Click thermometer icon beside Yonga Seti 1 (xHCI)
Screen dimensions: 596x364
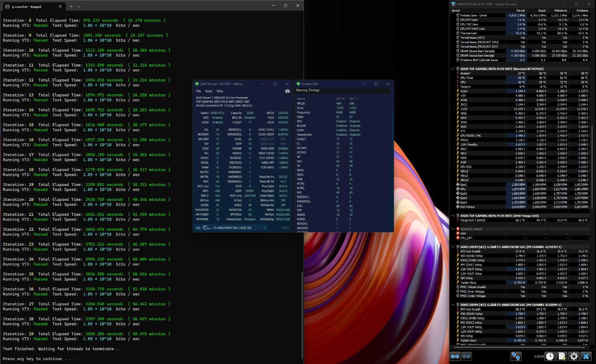tap(458, 220)
